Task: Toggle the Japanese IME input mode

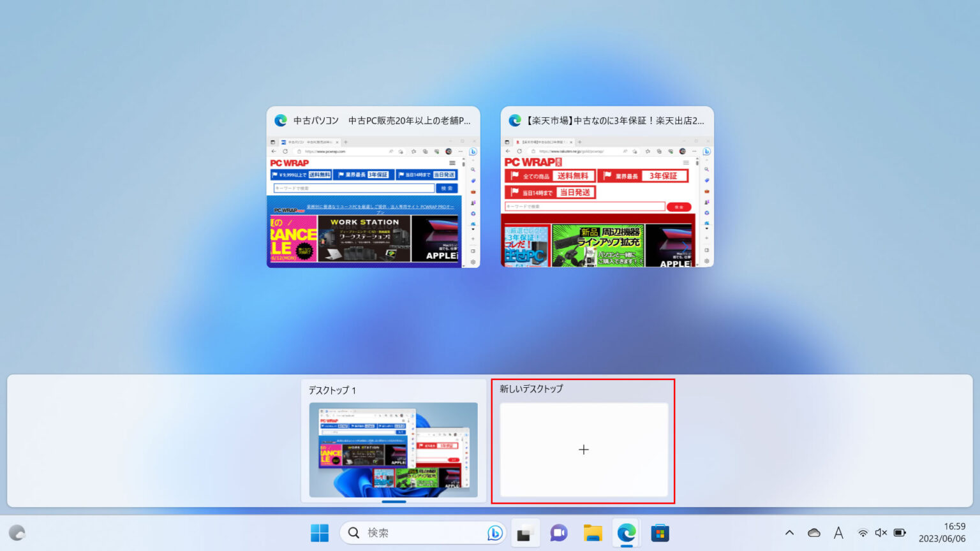Action: pyautogui.click(x=838, y=533)
